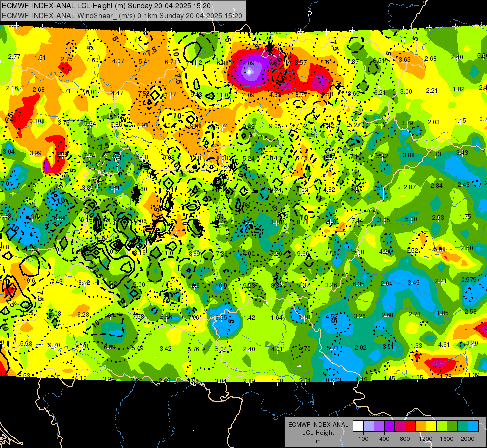The width and height of the screenshot is (487, 448).
Task: Click the map value 6.52
Action: pyautogui.click(x=412, y=251)
